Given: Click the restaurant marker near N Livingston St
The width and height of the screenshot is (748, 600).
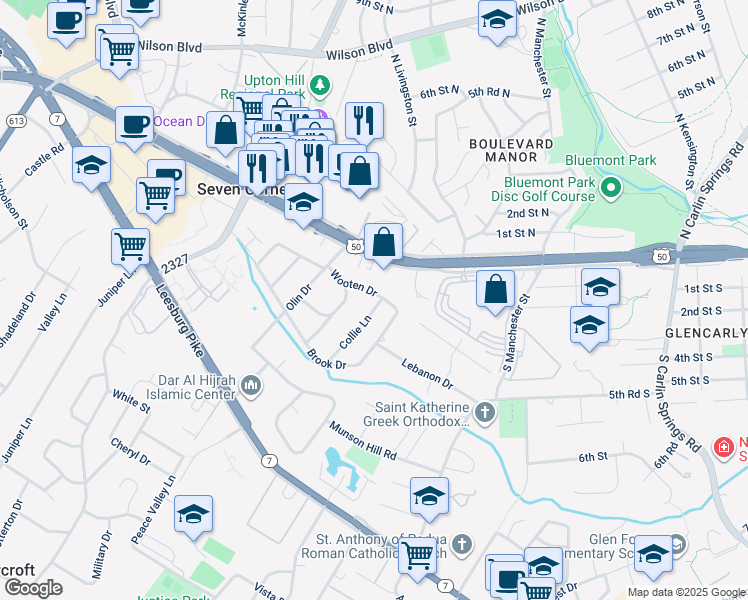Looking at the screenshot, I should coord(364,122).
